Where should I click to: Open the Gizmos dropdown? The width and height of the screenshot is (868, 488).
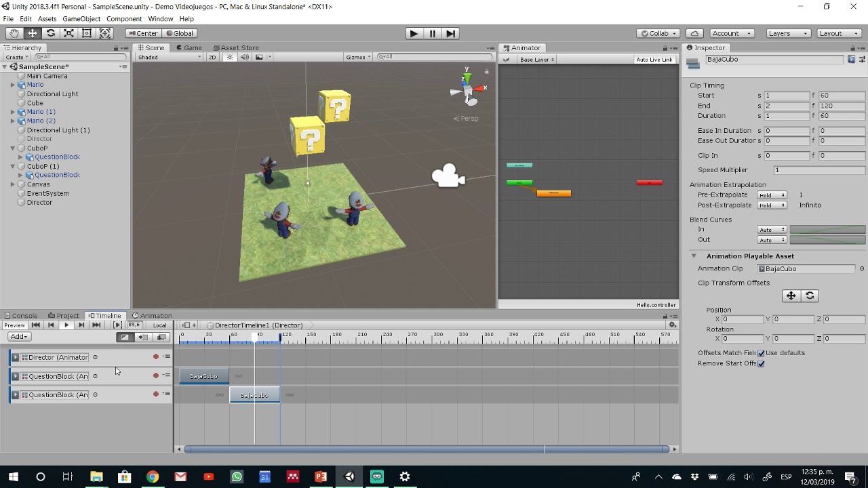[x=358, y=57]
